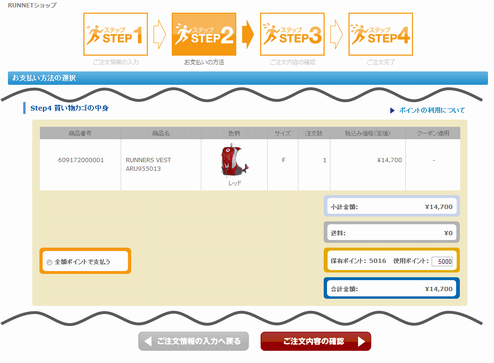Click the item price ¥14,700 in the table
The image size is (494, 363).
389,160
